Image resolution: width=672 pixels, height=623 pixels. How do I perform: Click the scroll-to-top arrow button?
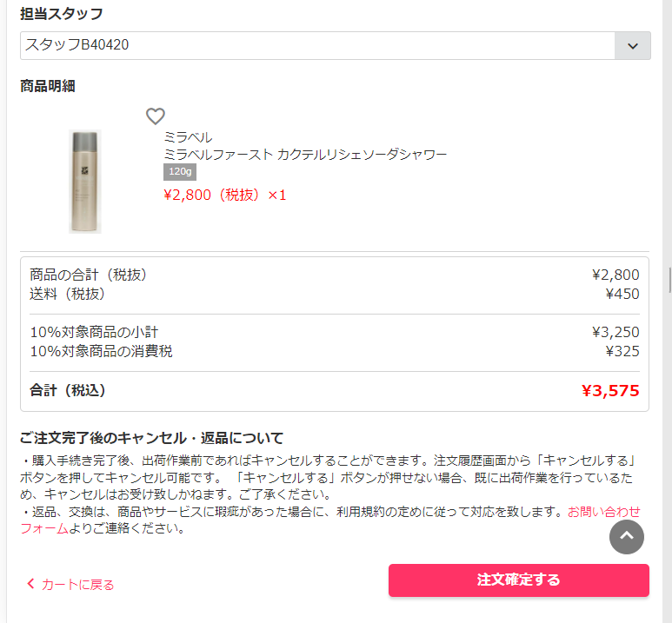(x=626, y=536)
